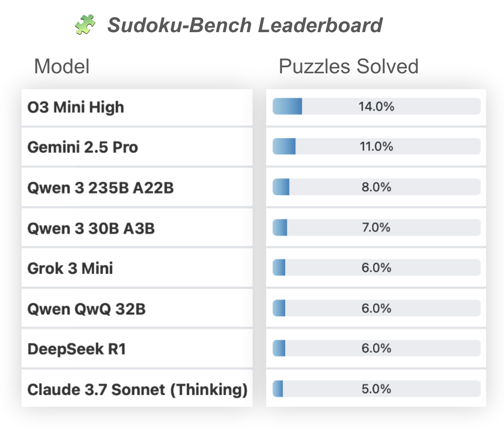Viewport: 504px width, 427px height.
Task: Click Qwen QwQ 32B's 6.0% progress bar
Action: [376, 308]
